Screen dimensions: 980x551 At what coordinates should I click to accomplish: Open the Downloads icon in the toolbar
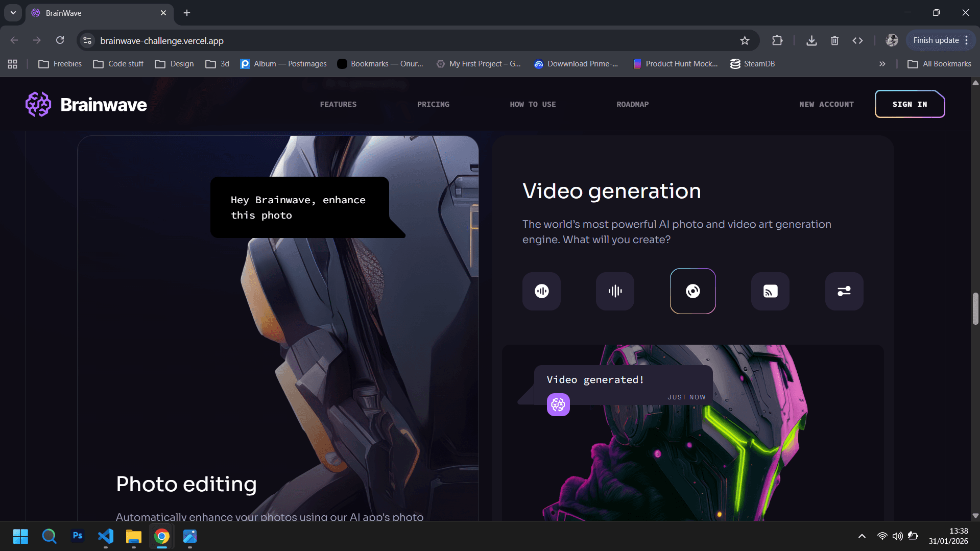[x=811, y=40]
